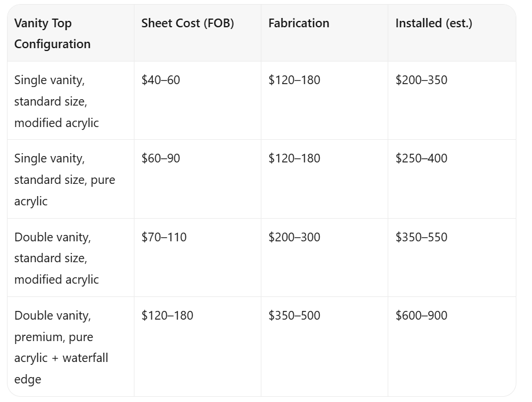The image size is (532, 402).
Task: Click the Fabrication column header
Action: coord(298,23)
